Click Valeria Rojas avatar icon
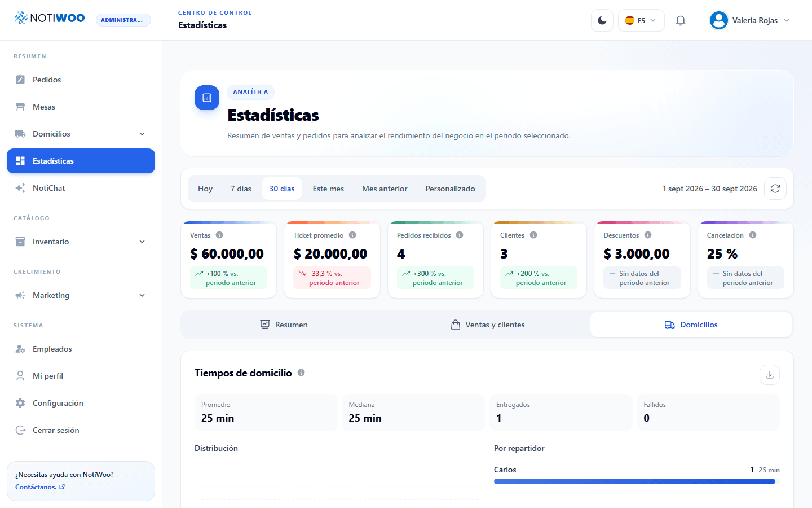This screenshot has width=812, height=508. (x=719, y=20)
